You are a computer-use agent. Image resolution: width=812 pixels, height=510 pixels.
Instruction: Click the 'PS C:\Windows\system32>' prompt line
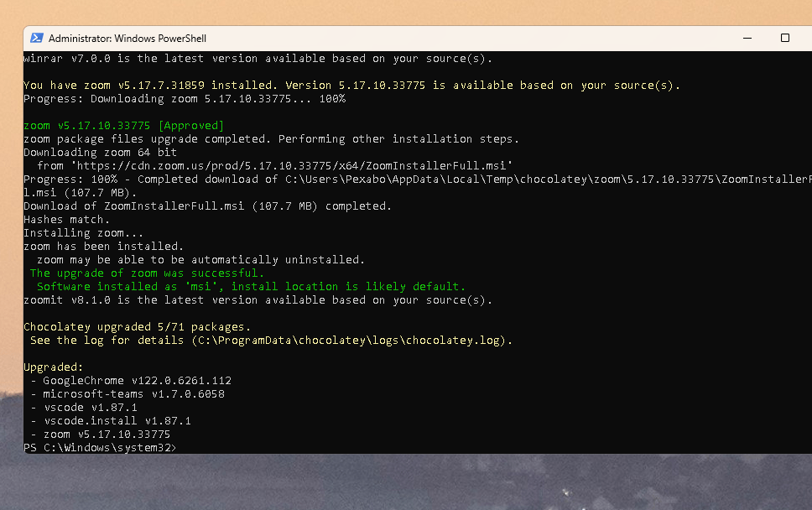pos(100,447)
